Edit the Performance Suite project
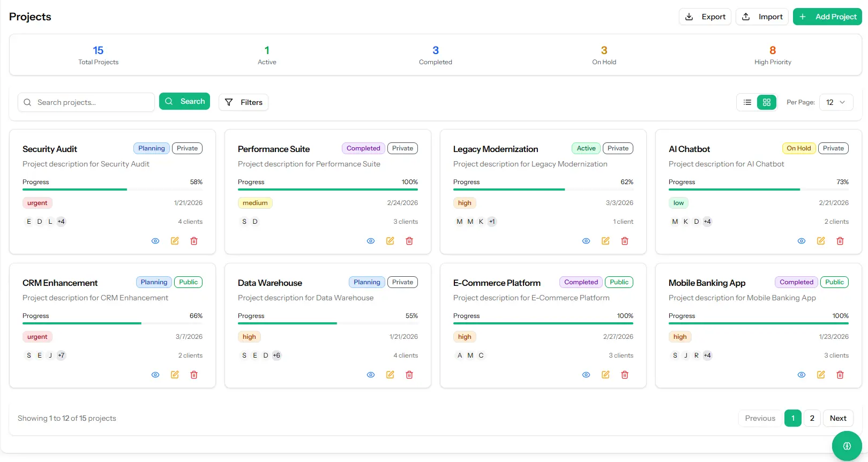The height and width of the screenshot is (462, 868). [x=390, y=241]
